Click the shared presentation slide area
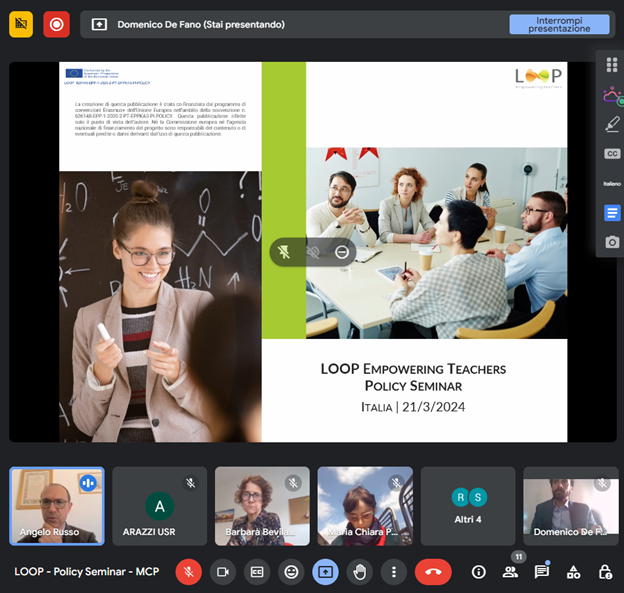This screenshot has width=624, height=593. [x=313, y=252]
